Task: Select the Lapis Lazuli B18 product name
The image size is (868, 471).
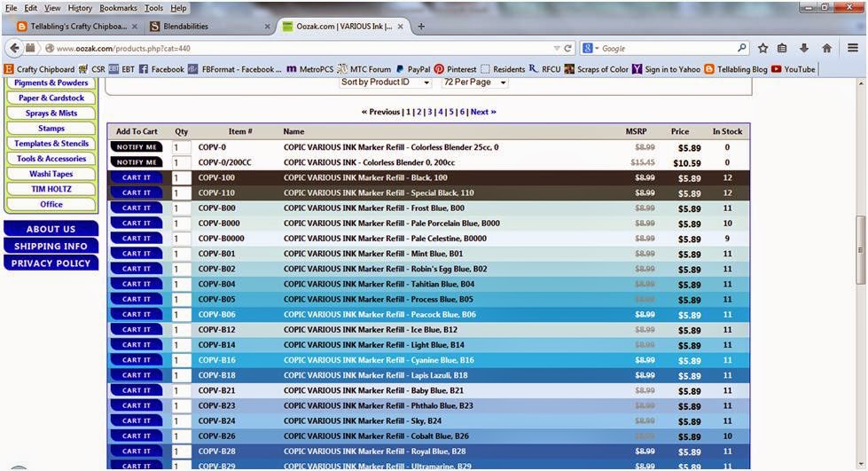Action: coord(376,375)
